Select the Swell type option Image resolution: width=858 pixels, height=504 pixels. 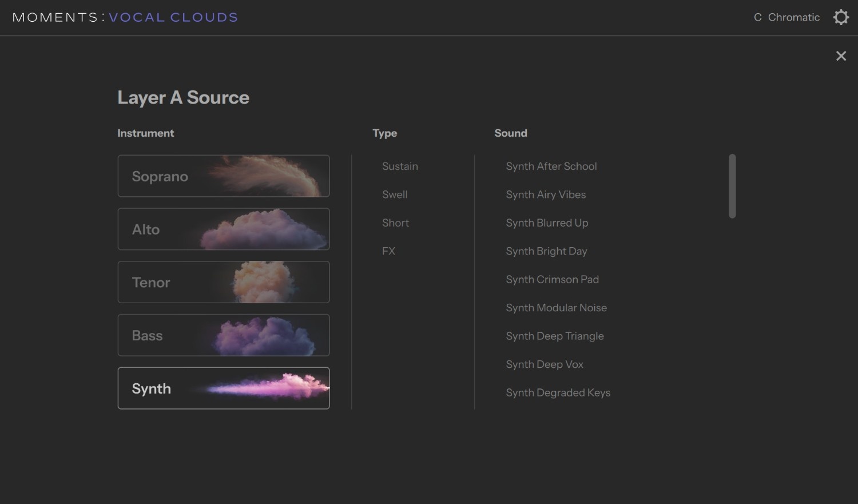[395, 195]
